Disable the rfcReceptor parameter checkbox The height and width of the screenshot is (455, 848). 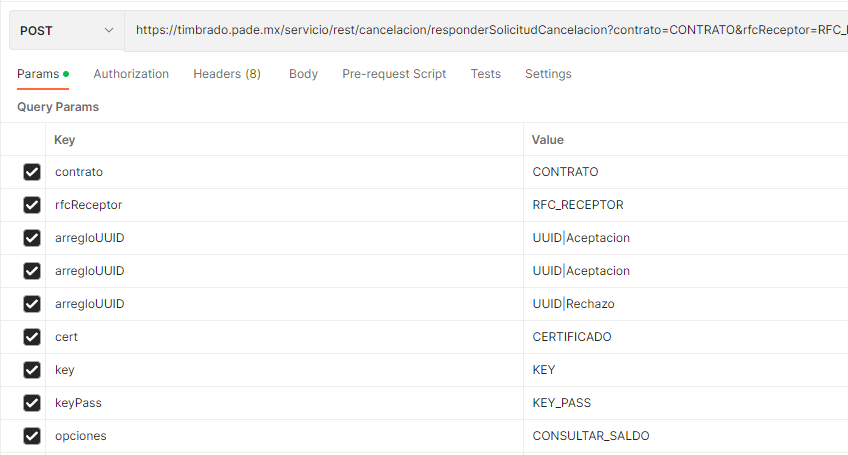32,205
